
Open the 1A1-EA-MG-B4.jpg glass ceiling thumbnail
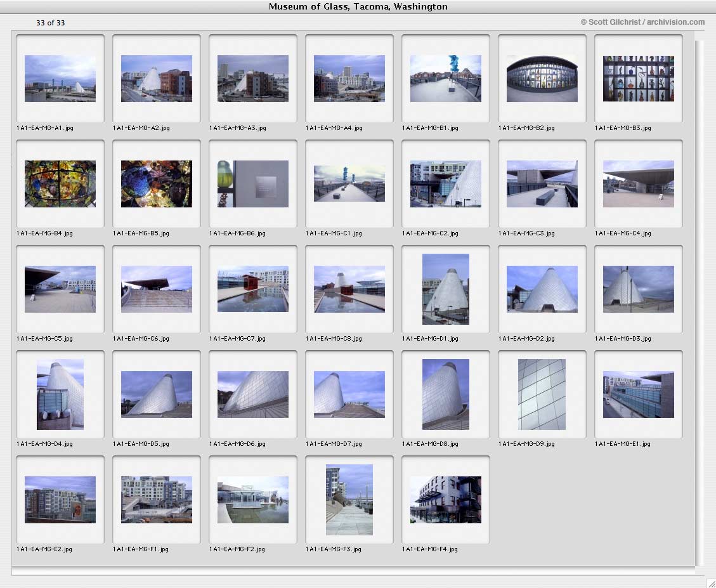[x=60, y=184]
